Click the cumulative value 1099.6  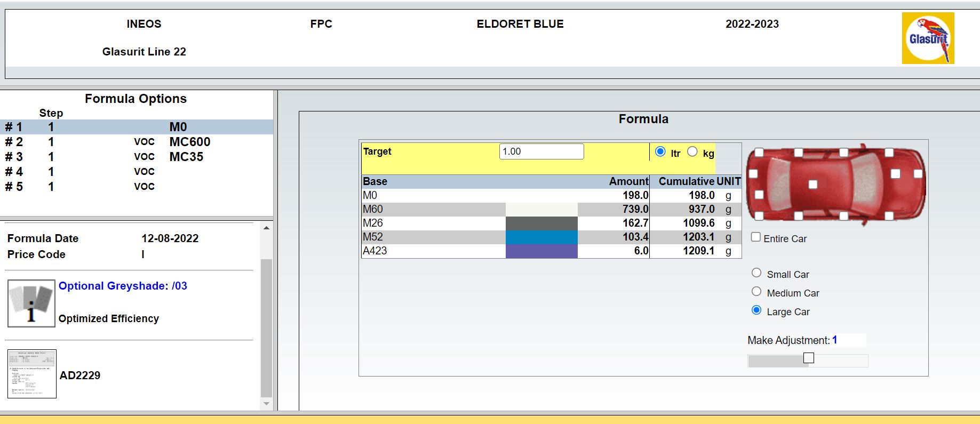pos(699,223)
